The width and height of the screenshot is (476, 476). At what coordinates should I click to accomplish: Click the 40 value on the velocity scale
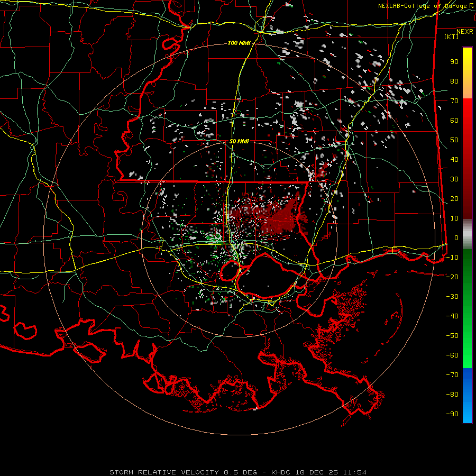(x=454, y=159)
